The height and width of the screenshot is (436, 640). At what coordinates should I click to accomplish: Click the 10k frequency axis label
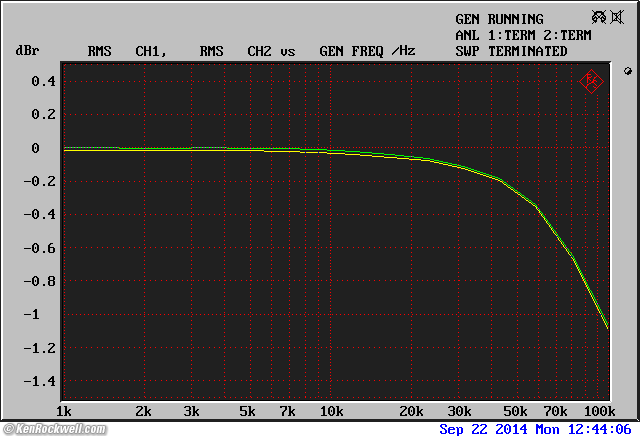tap(331, 412)
